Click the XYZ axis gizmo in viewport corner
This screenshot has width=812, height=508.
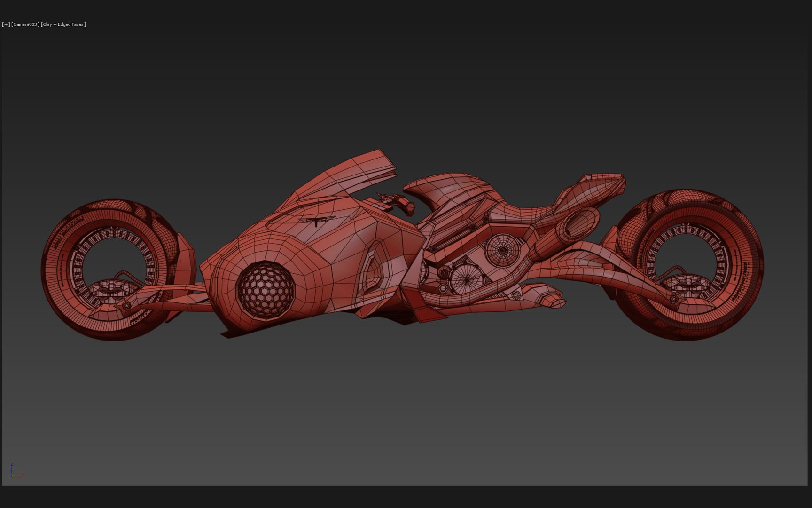[17, 470]
